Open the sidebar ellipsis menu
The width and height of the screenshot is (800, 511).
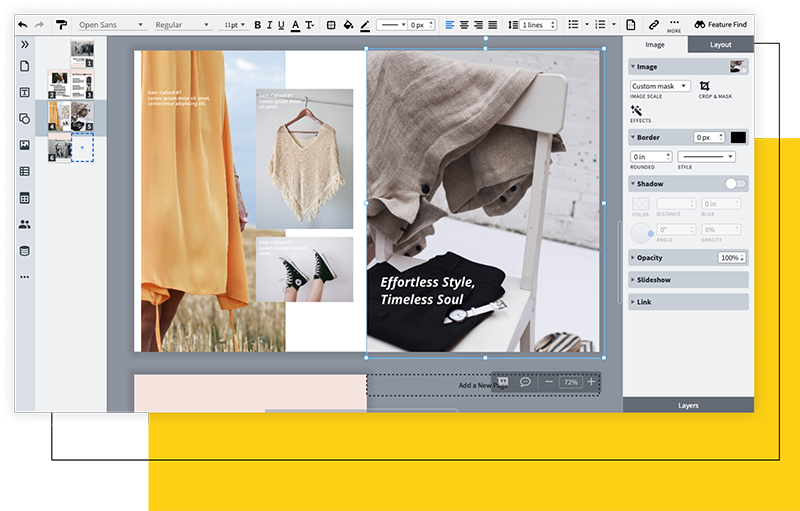pos(24,277)
